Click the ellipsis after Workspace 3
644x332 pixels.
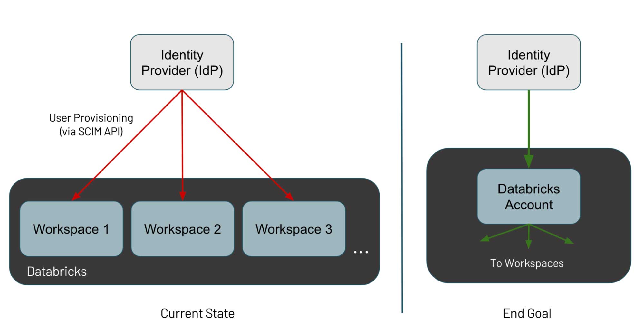(x=361, y=252)
